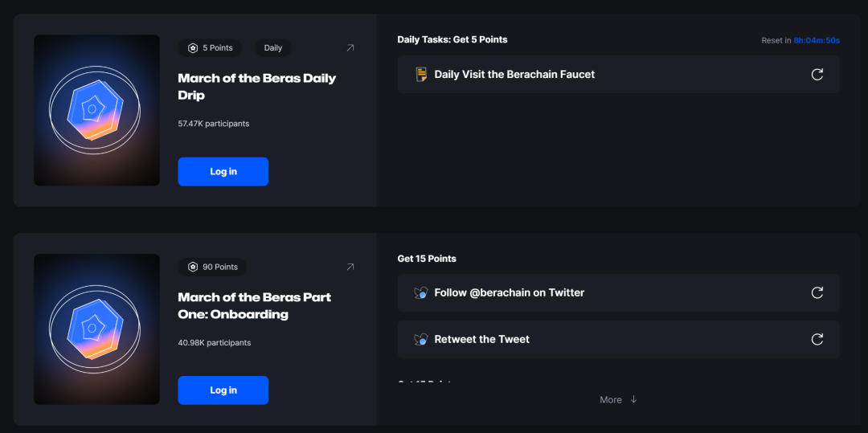This screenshot has height=433, width=868.
Task: Expand the task list with More
Action: tap(617, 400)
